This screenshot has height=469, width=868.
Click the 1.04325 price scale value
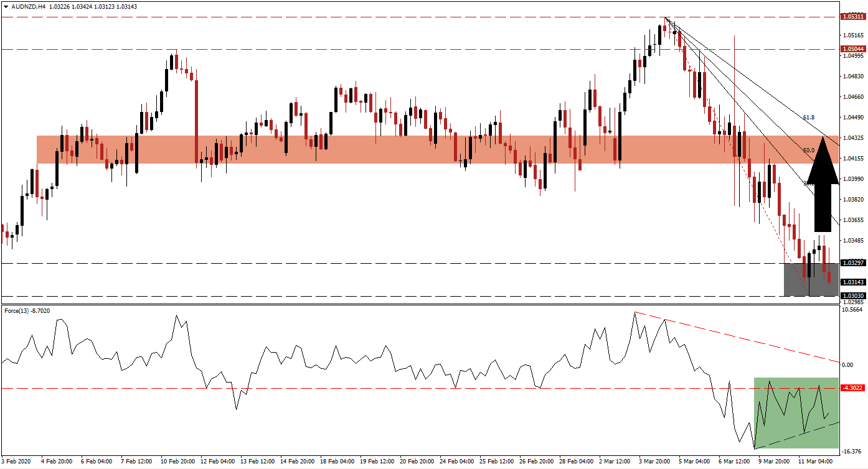(x=852, y=137)
